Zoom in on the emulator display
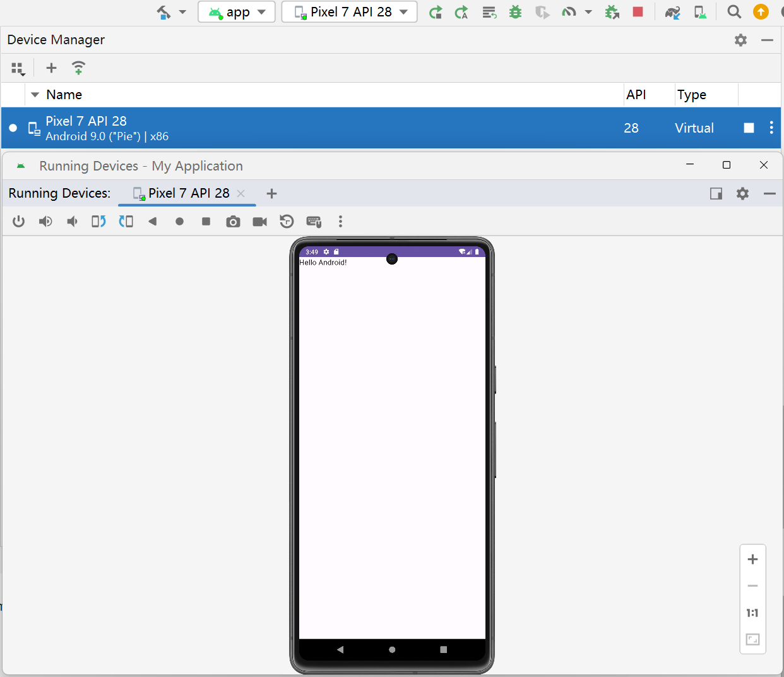This screenshot has height=677, width=784. tap(752, 560)
